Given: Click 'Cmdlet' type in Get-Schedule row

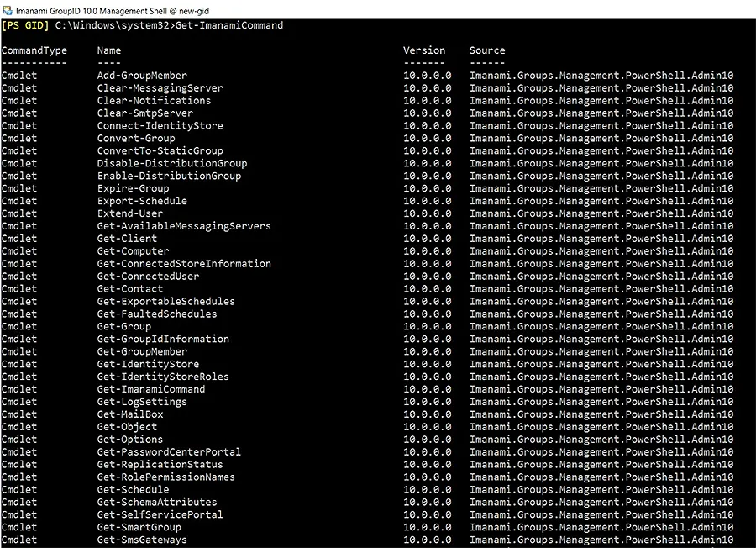Looking at the screenshot, I should click(19, 489).
